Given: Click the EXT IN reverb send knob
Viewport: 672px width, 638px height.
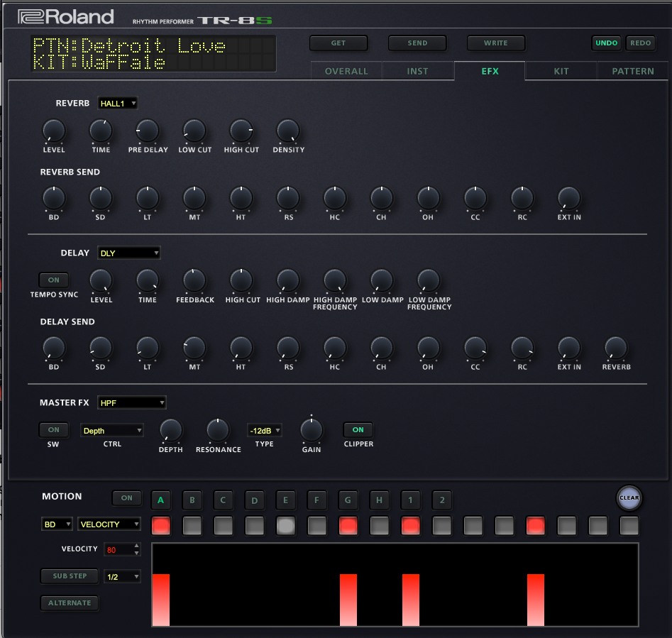Looking at the screenshot, I should coord(569,198).
